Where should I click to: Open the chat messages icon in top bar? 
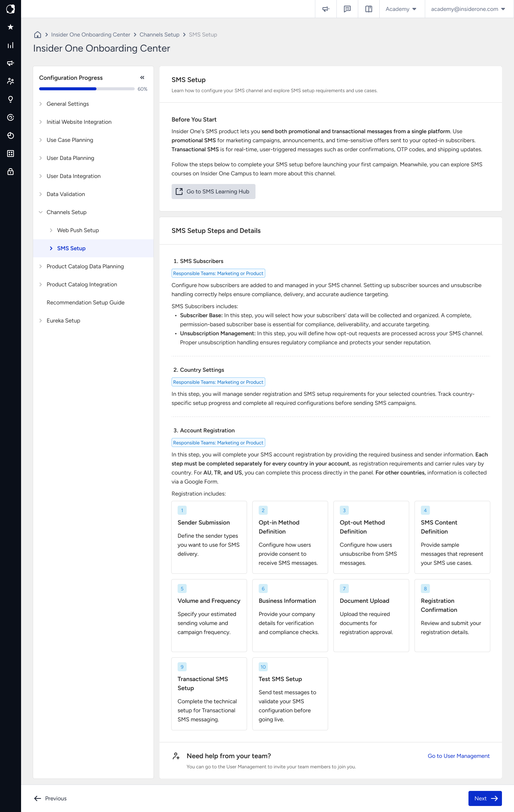point(347,9)
